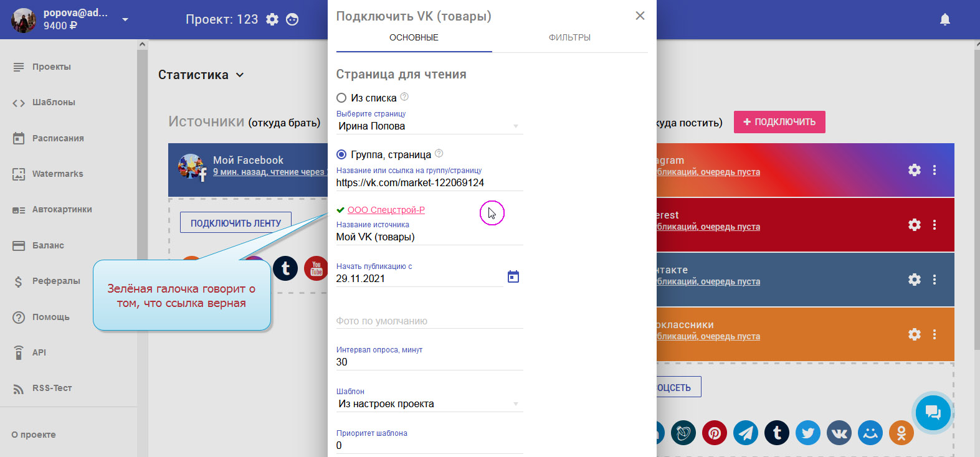Click the Pinterest network icon
The width and height of the screenshot is (980, 457).
[x=714, y=433]
